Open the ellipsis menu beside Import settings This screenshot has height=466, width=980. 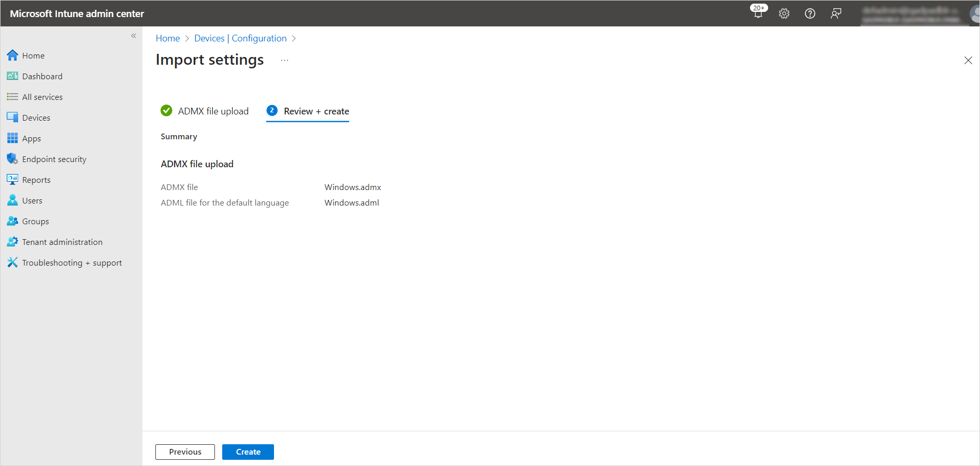284,61
